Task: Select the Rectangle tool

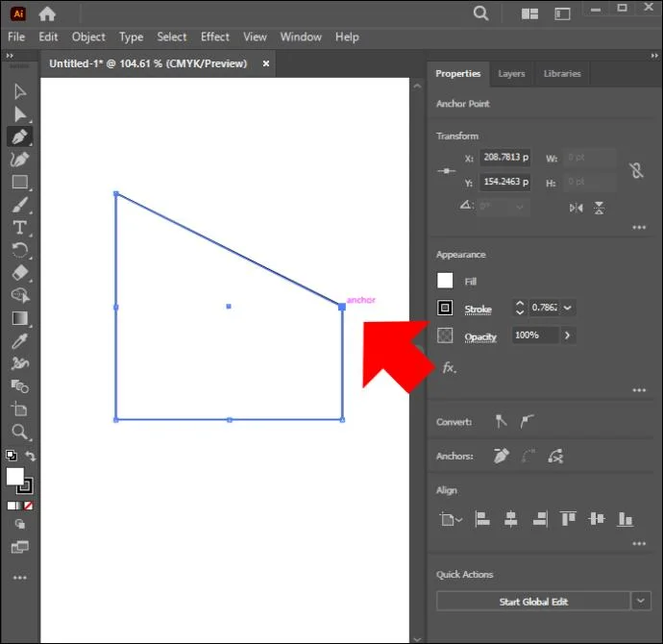Action: 20,182
